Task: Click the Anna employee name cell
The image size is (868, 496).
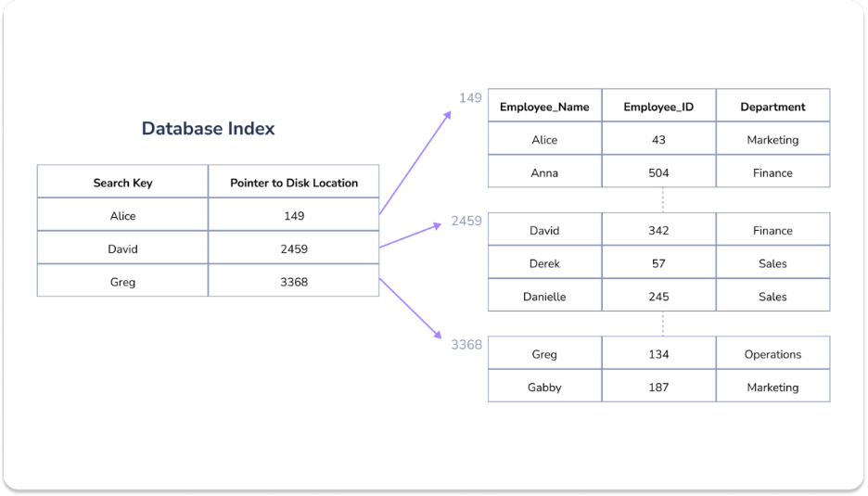Action: coord(544,173)
